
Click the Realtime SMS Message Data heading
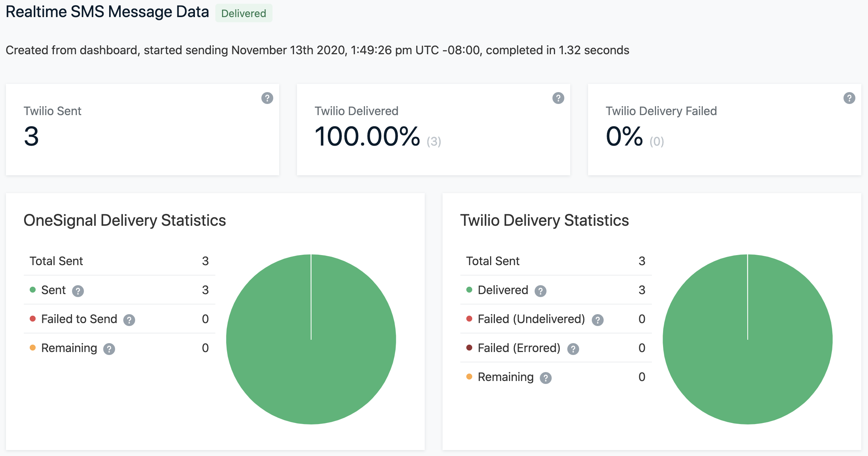tap(108, 12)
